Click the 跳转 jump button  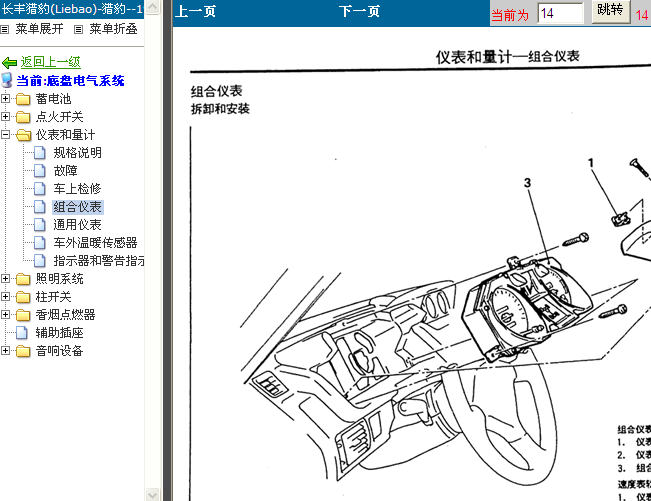tap(610, 10)
